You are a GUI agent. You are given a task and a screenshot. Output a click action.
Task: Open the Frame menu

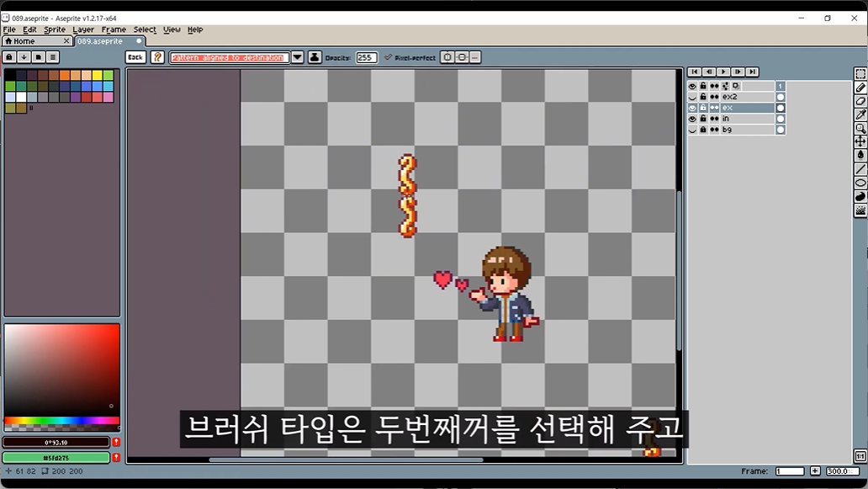114,29
